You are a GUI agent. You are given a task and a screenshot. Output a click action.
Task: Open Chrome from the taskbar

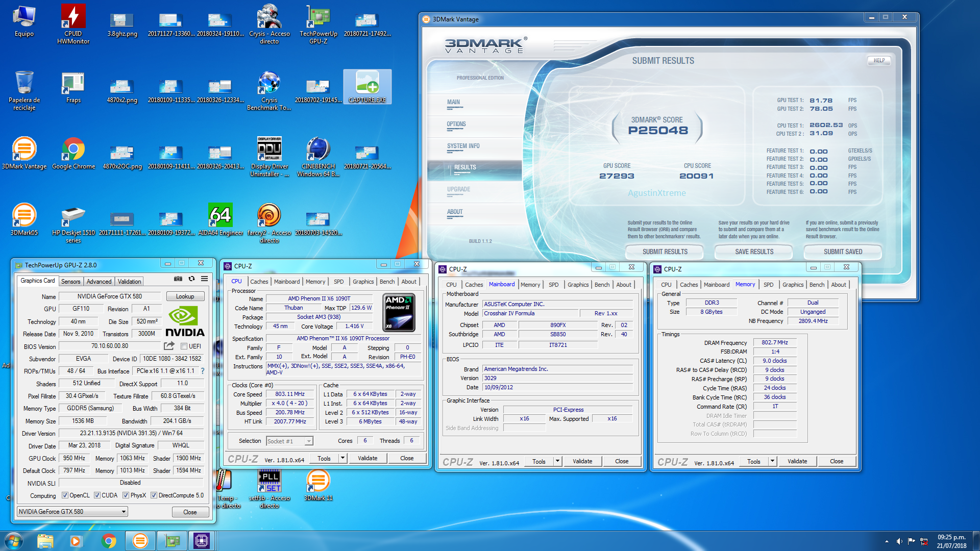tap(108, 541)
